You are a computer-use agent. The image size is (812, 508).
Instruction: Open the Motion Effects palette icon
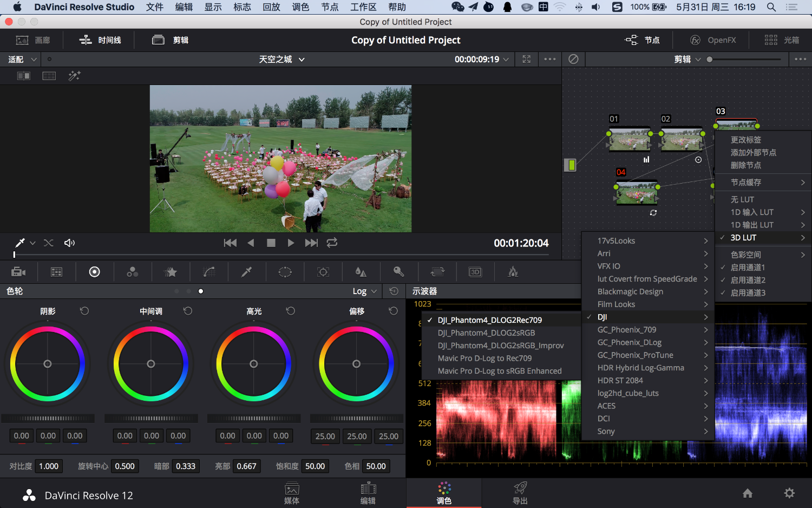tap(171, 272)
